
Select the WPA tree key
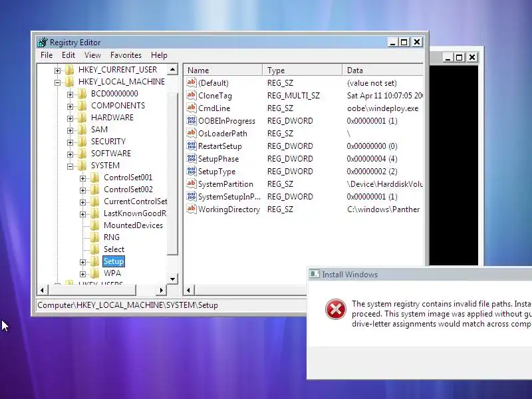coord(112,273)
